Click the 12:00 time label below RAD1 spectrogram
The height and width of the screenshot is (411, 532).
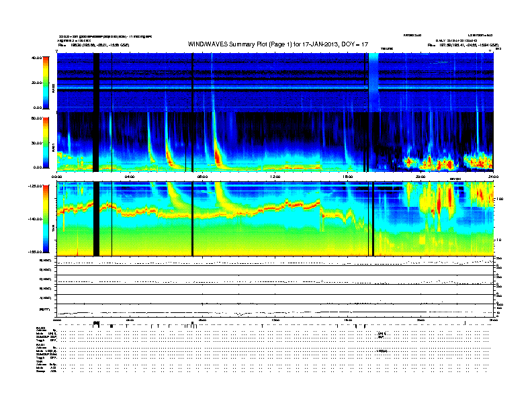click(x=275, y=177)
